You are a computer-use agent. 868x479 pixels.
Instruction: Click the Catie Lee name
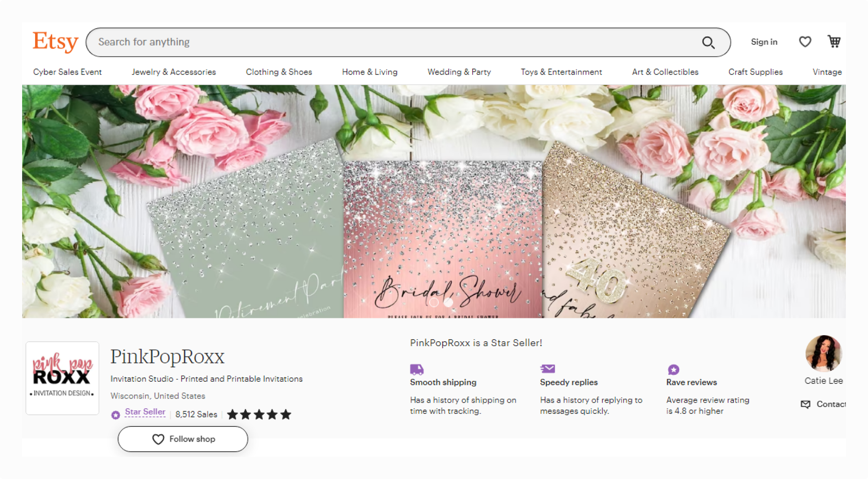(x=823, y=381)
